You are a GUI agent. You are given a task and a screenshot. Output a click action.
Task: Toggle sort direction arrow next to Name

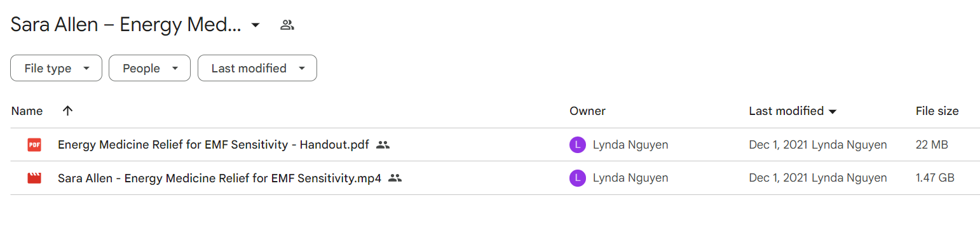(x=68, y=111)
